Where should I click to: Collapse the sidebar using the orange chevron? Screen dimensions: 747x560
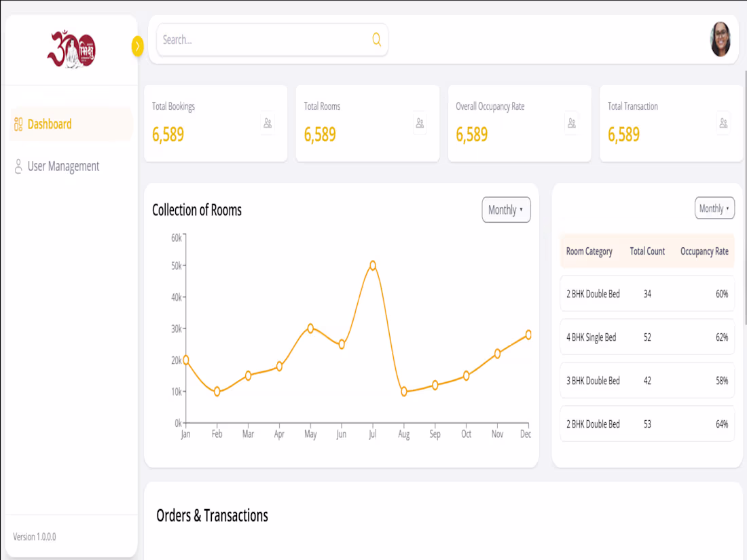138,47
